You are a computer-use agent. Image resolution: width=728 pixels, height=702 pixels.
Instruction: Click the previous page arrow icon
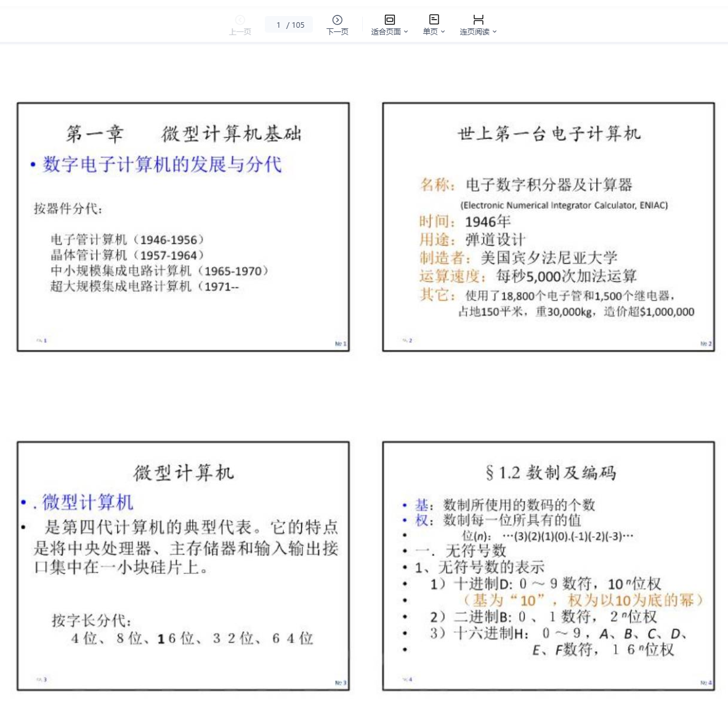coord(240,20)
